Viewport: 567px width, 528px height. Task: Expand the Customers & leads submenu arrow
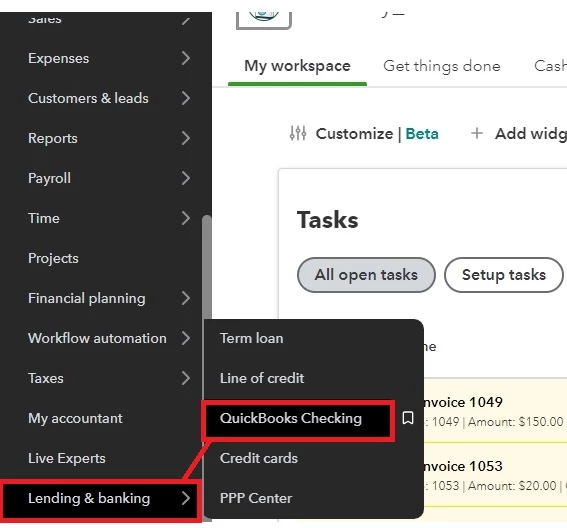pyautogui.click(x=186, y=98)
